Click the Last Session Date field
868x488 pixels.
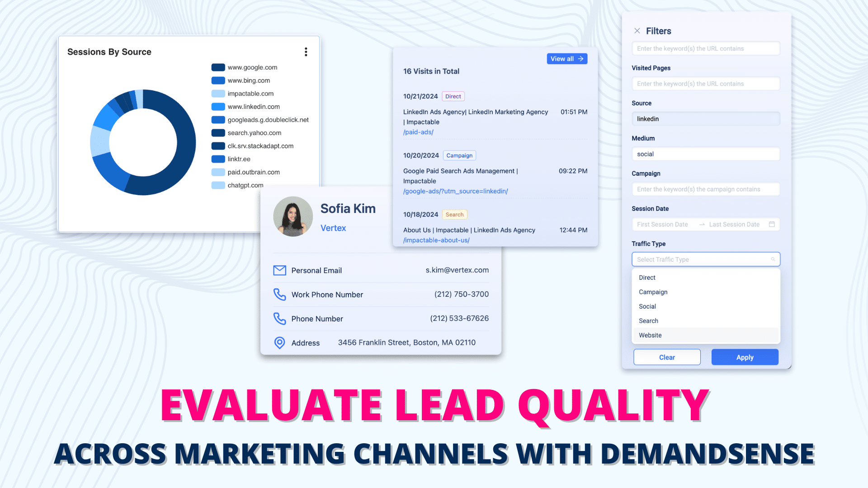pos(734,225)
